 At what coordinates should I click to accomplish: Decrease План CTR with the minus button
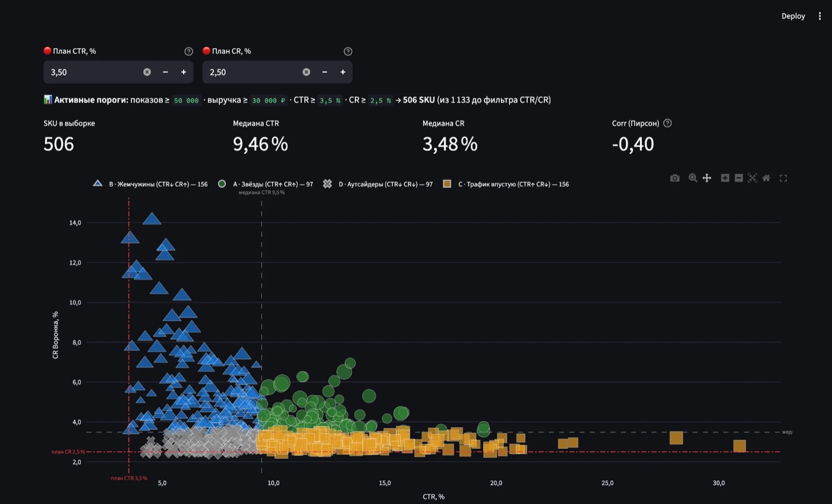(165, 72)
